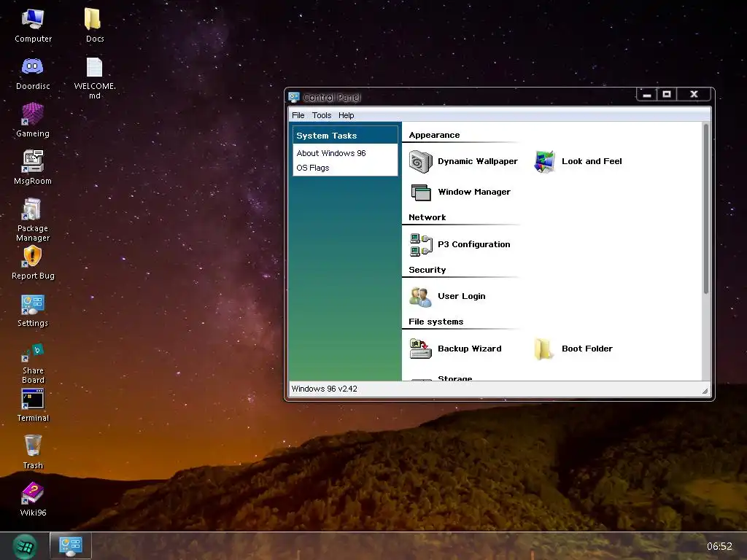Image resolution: width=747 pixels, height=560 pixels.
Task: Maximize the Control Panel window
Action: [x=667, y=94]
